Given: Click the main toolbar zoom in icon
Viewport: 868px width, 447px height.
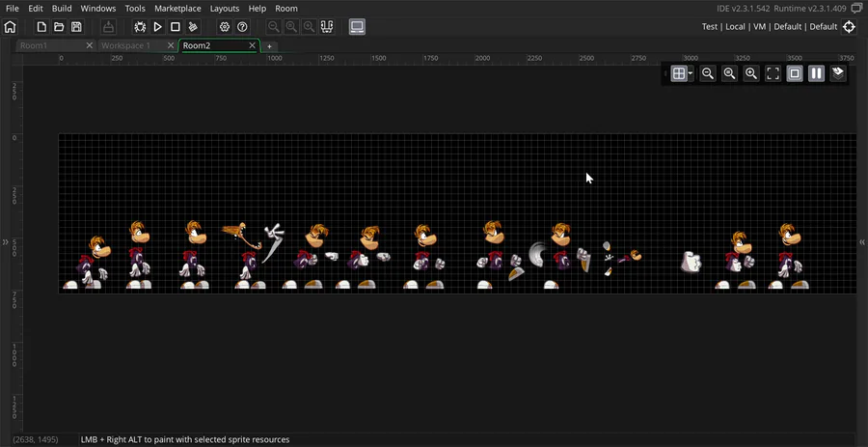Looking at the screenshot, I should (309, 27).
